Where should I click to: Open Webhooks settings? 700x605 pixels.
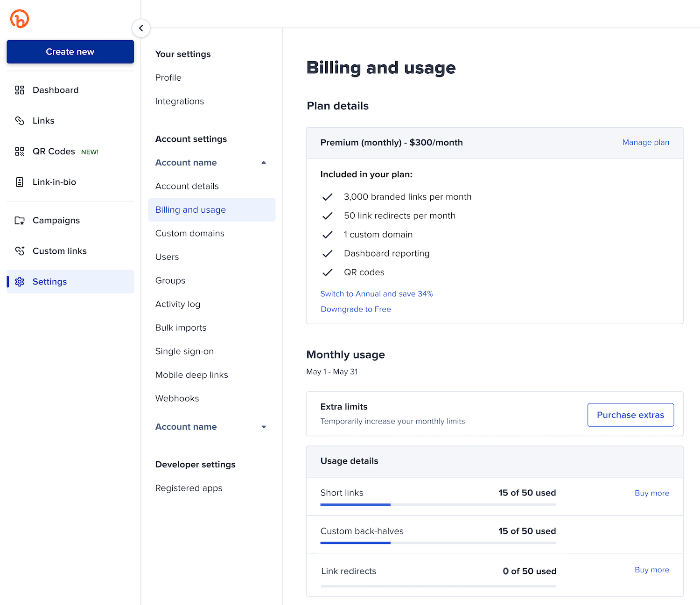click(177, 398)
